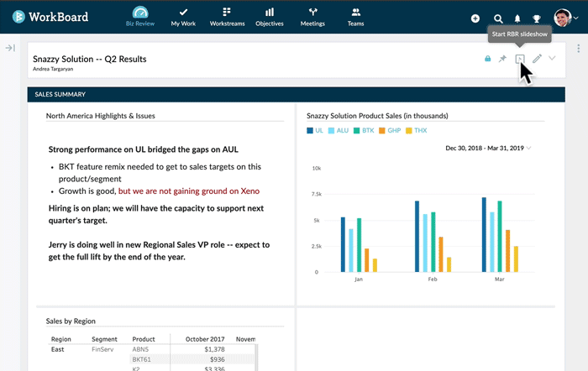Image resolution: width=588 pixels, height=371 pixels.
Task: Select the FinServ segment cell
Action: pos(102,349)
